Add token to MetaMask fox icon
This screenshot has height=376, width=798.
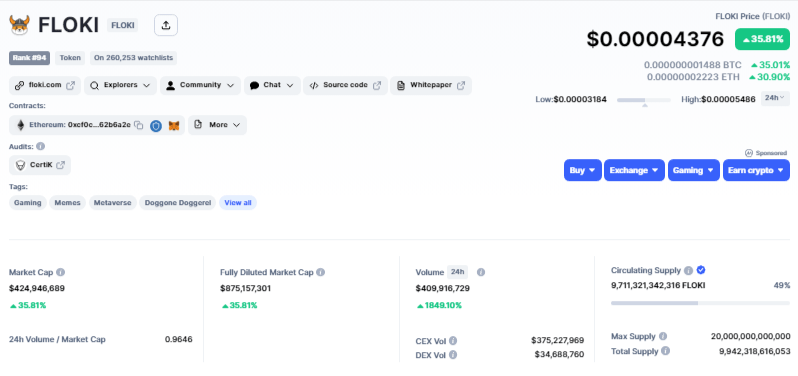[174, 126]
